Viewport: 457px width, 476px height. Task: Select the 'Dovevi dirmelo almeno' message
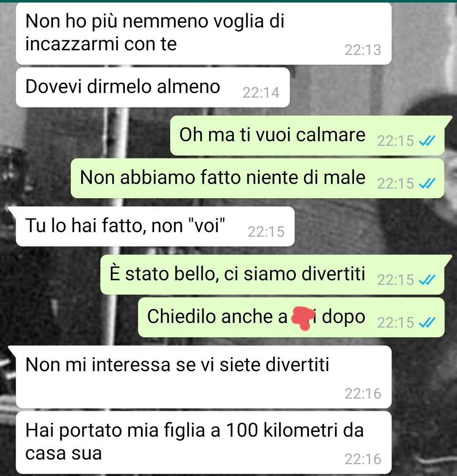tap(153, 88)
